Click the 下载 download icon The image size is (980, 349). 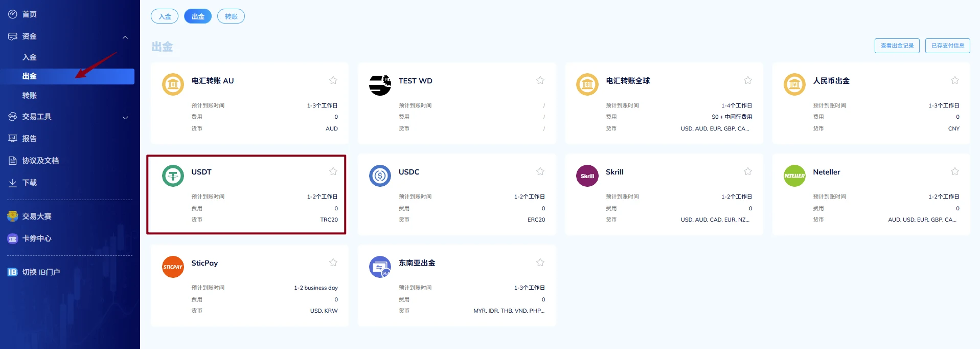pos(13,183)
